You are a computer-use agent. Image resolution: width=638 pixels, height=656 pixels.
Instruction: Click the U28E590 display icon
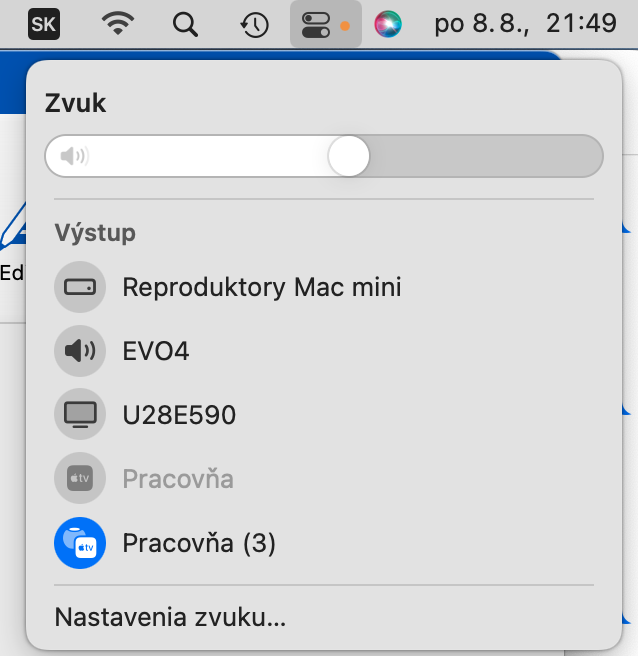click(80, 414)
